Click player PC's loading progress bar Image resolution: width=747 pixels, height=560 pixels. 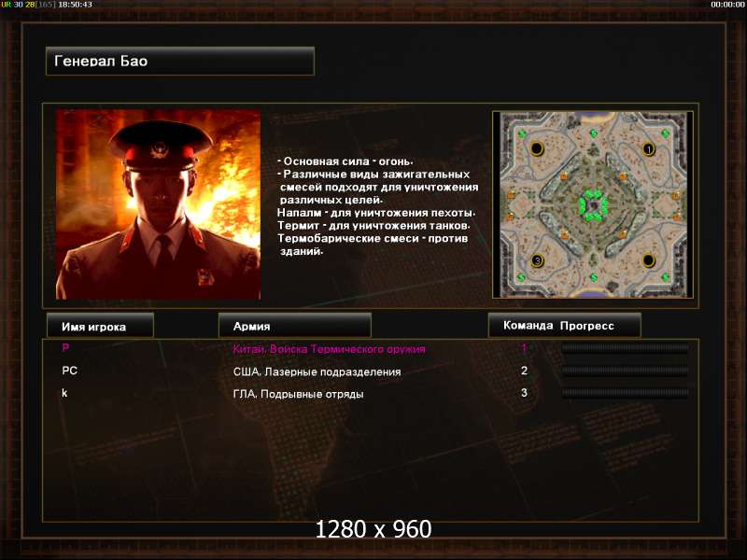(625, 371)
